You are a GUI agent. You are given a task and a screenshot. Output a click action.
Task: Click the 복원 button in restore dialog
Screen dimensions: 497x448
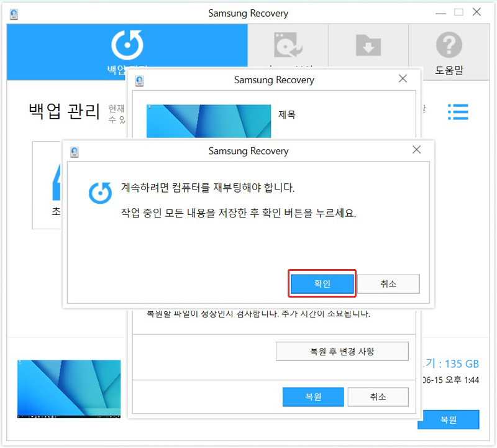(313, 396)
